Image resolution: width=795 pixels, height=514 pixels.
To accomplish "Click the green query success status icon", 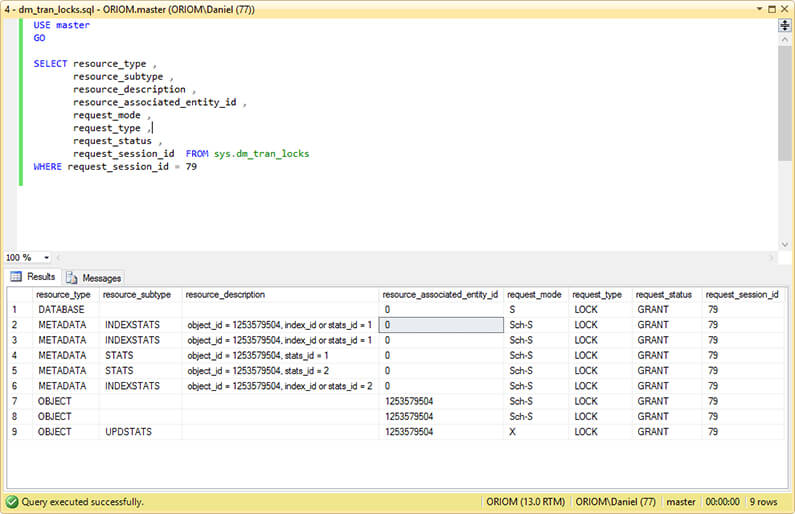I will 12,501.
